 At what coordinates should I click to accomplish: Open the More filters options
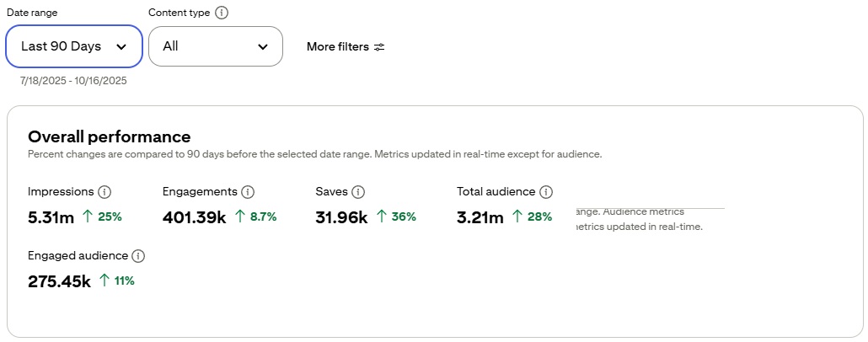click(x=338, y=47)
